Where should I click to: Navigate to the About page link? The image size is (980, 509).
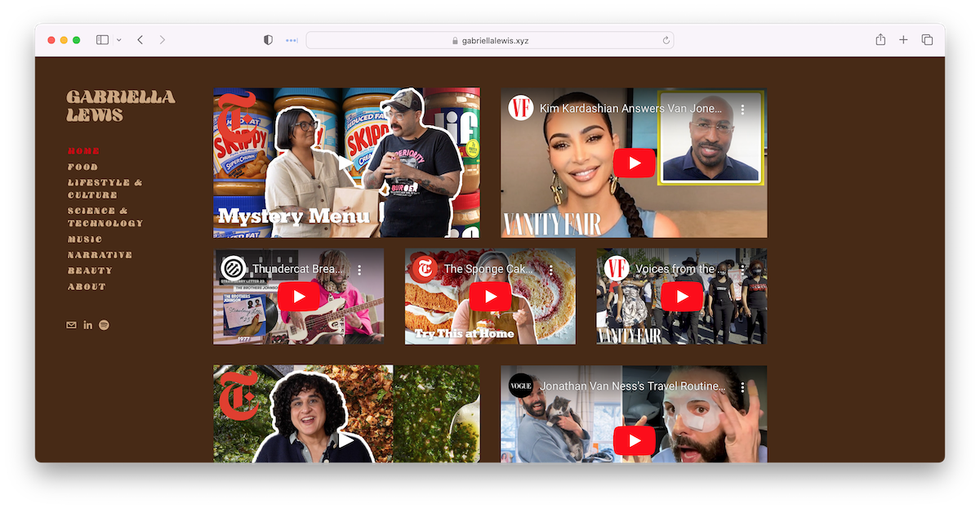[87, 287]
